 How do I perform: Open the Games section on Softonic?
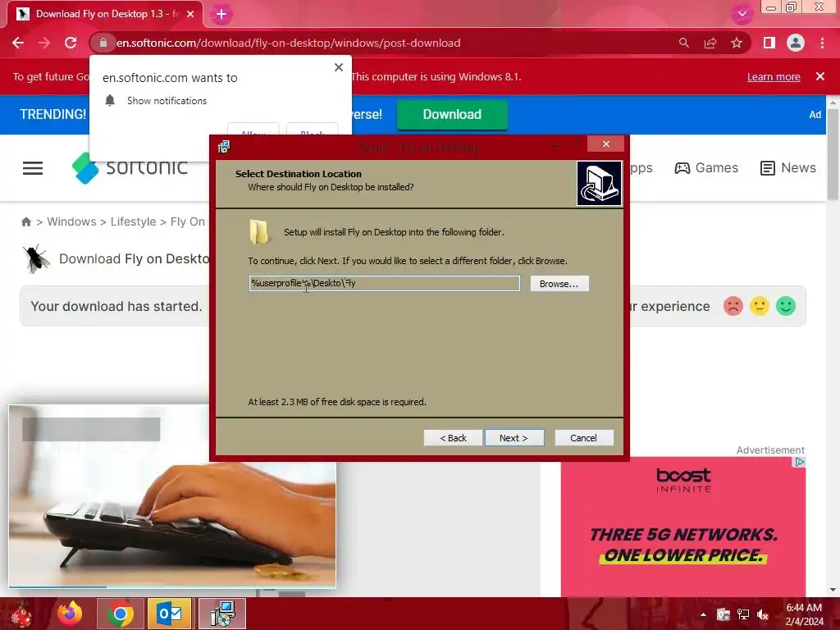click(x=706, y=167)
